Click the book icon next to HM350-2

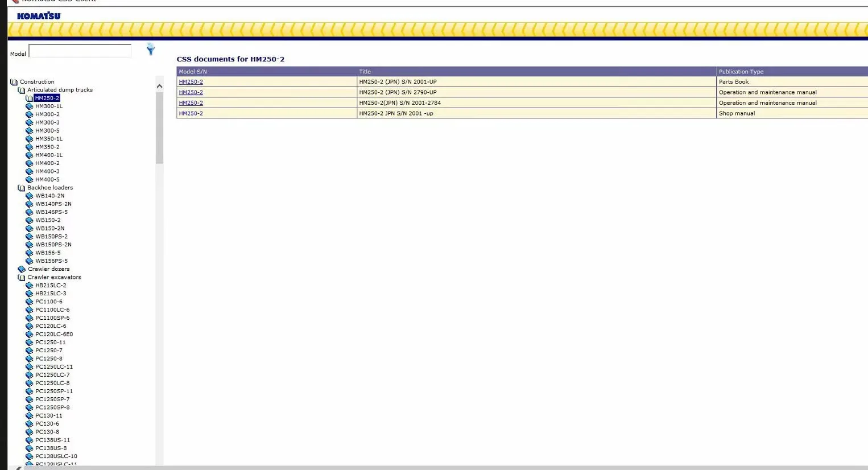(30, 147)
